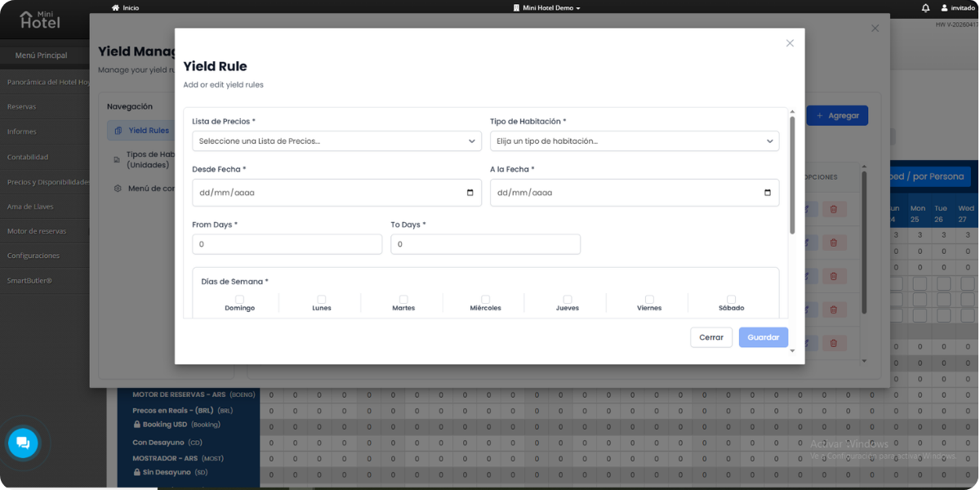980x490 pixels.
Task: Check the Jueves checkbox
Action: point(568,299)
